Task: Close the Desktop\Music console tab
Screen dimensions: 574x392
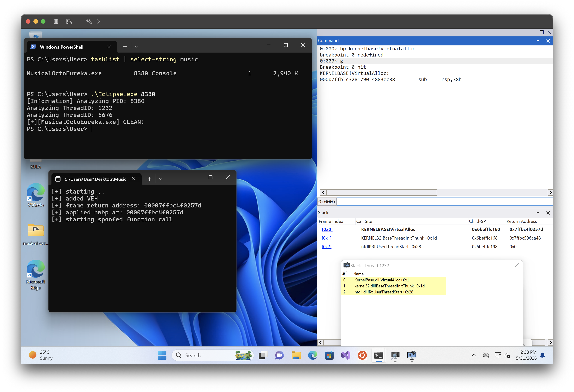Action: pos(134,179)
